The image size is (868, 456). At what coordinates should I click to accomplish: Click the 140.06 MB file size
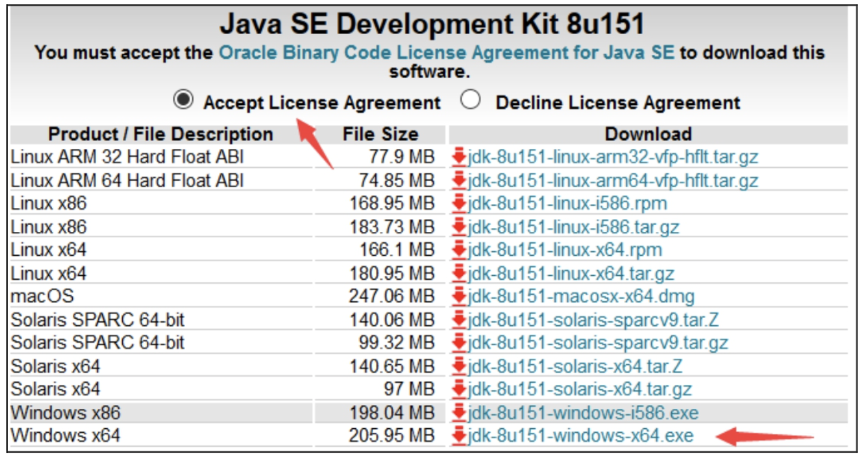(x=392, y=320)
